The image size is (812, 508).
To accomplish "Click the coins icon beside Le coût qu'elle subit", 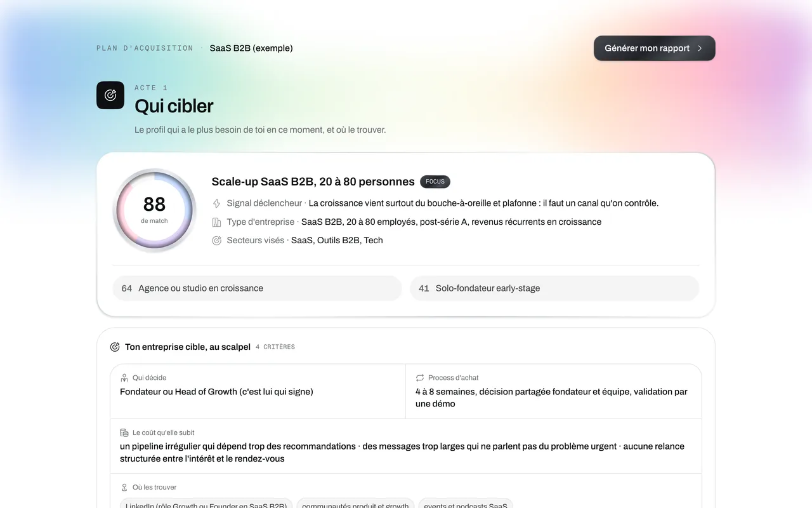I will pyautogui.click(x=124, y=432).
